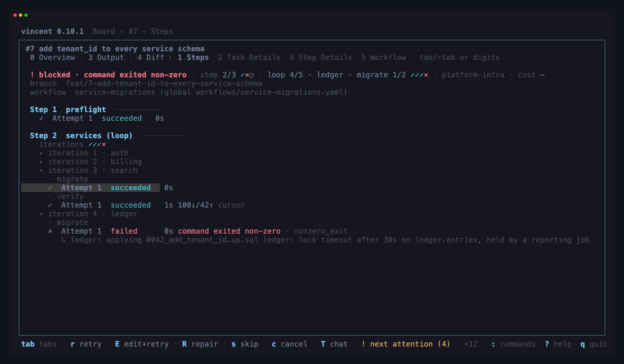The image size is (624, 364).
Task: Open the 4 Diff tab
Action: pyautogui.click(x=151, y=57)
